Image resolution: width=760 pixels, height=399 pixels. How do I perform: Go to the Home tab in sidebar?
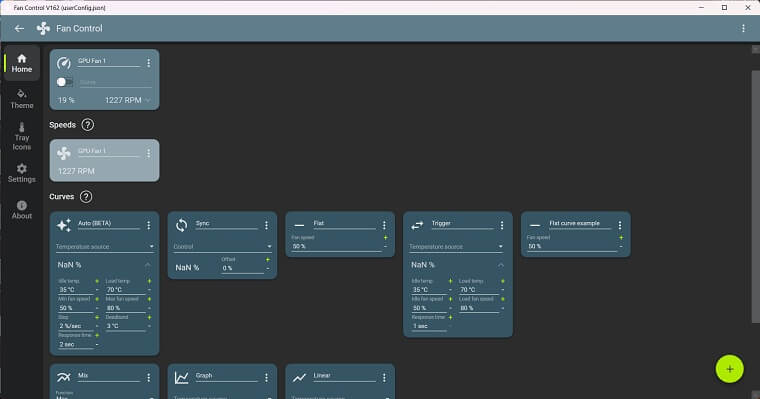tap(22, 64)
